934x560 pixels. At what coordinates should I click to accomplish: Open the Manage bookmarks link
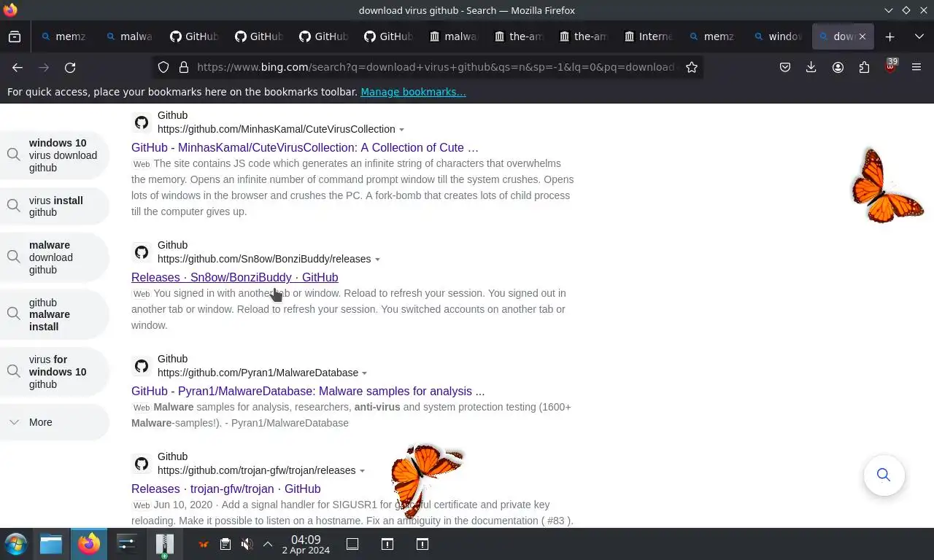tap(413, 92)
